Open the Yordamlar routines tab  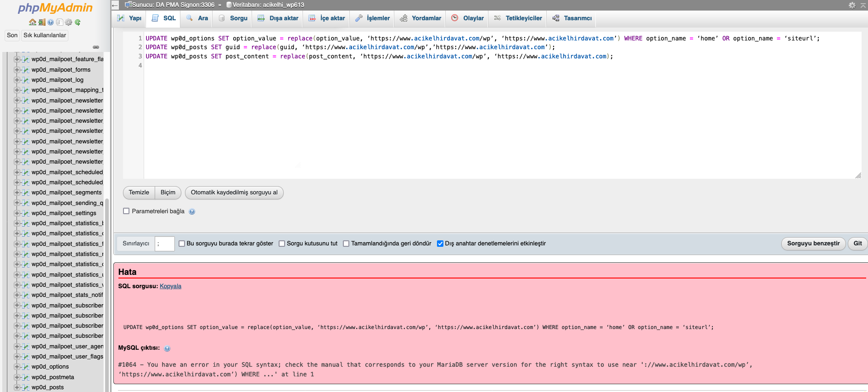coord(420,18)
